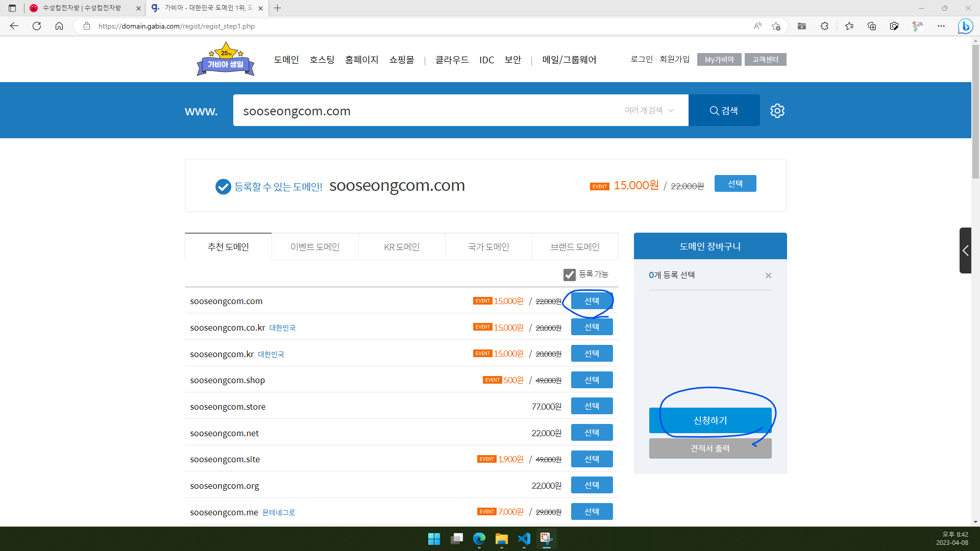The height and width of the screenshot is (551, 980).
Task: Open the 홈페이지 menu
Action: pyautogui.click(x=362, y=60)
